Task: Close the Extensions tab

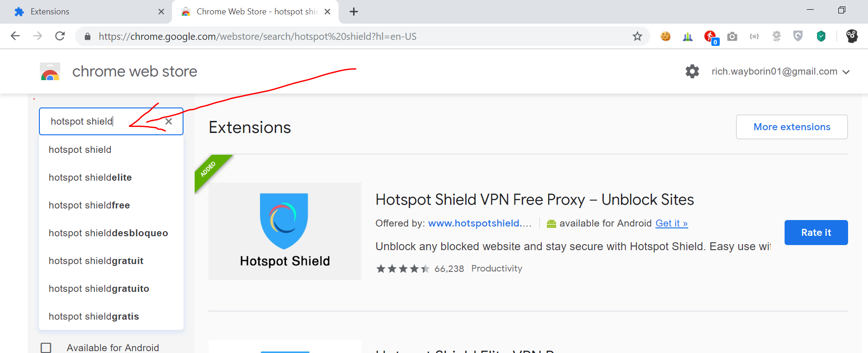Action: 161,12
